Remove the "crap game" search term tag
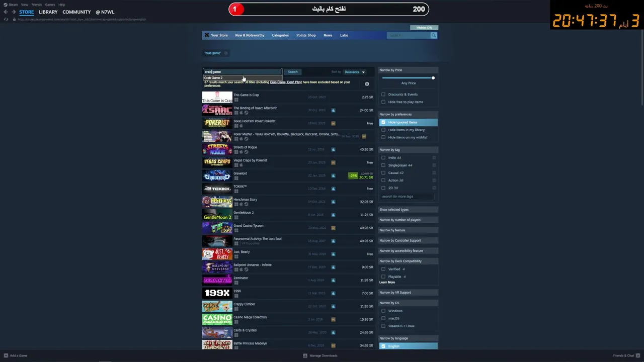 [x=226, y=53]
